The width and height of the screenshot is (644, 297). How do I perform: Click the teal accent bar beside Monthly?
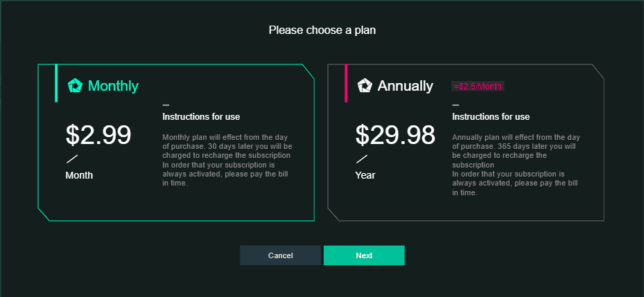(x=56, y=83)
